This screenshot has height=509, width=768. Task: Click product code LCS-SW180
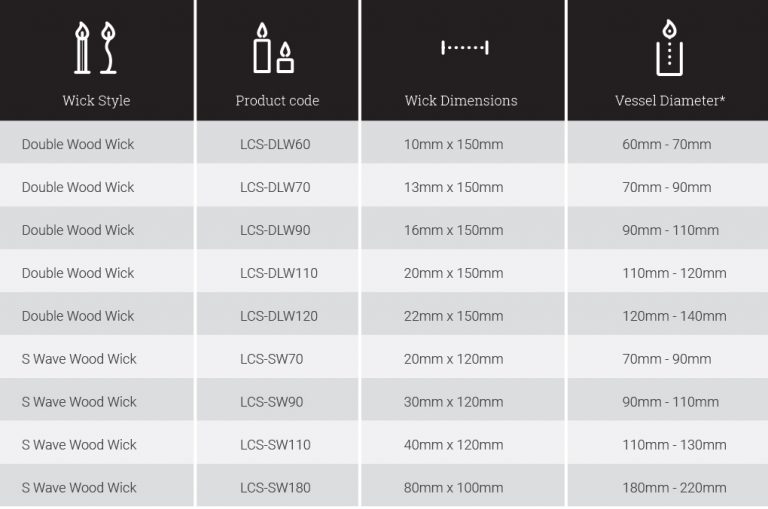tap(275, 487)
